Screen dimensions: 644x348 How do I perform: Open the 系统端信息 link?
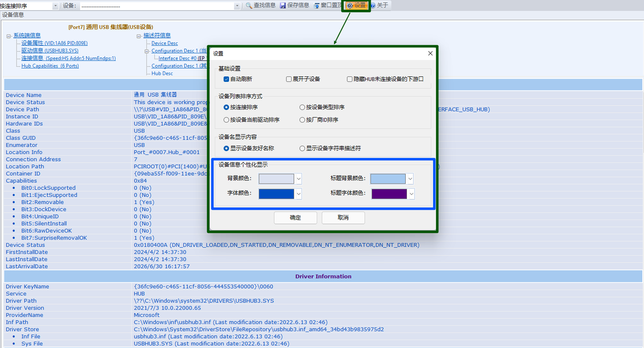pyautogui.click(x=27, y=36)
